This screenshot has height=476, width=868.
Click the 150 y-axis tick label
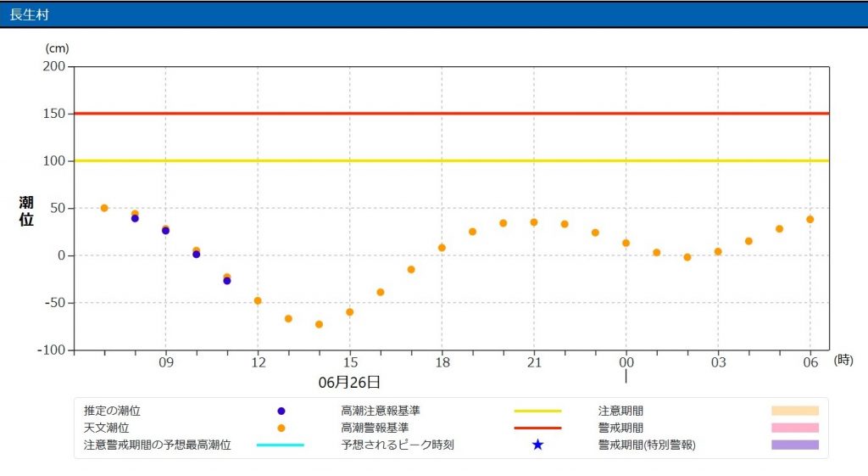(x=54, y=114)
